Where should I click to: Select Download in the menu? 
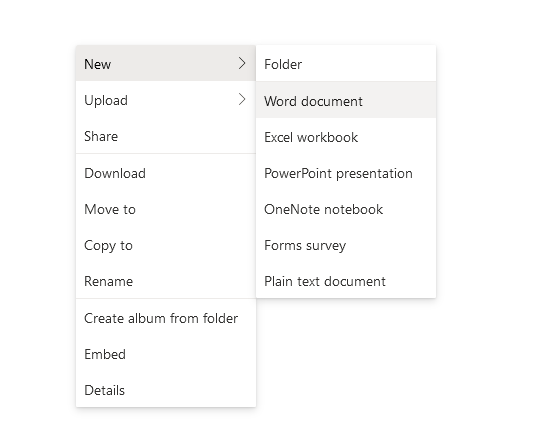166,173
